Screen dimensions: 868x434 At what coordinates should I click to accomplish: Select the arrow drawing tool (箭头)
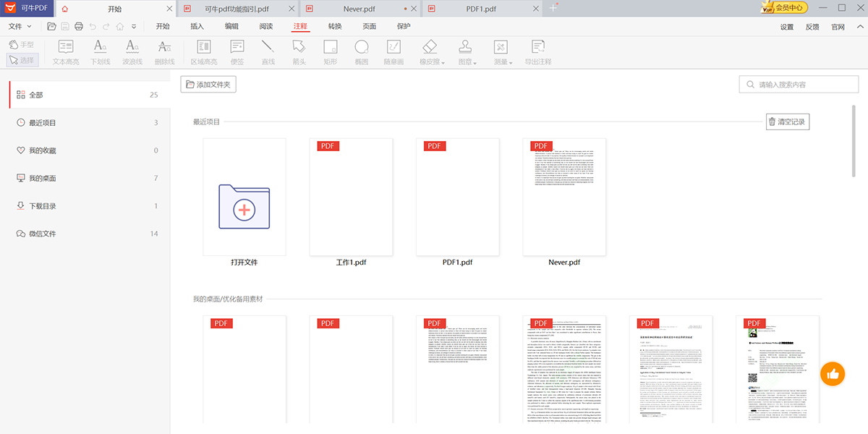[x=299, y=51]
